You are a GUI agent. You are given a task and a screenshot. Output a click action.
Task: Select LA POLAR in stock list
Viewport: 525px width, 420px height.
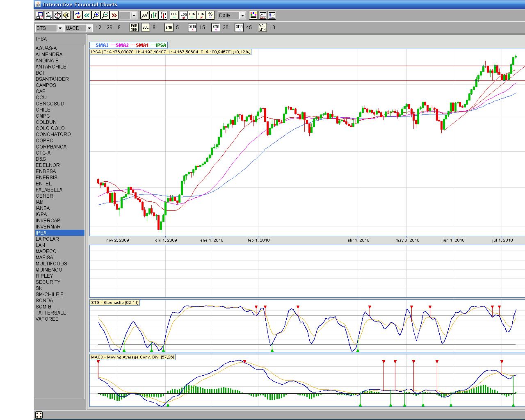(x=60, y=239)
